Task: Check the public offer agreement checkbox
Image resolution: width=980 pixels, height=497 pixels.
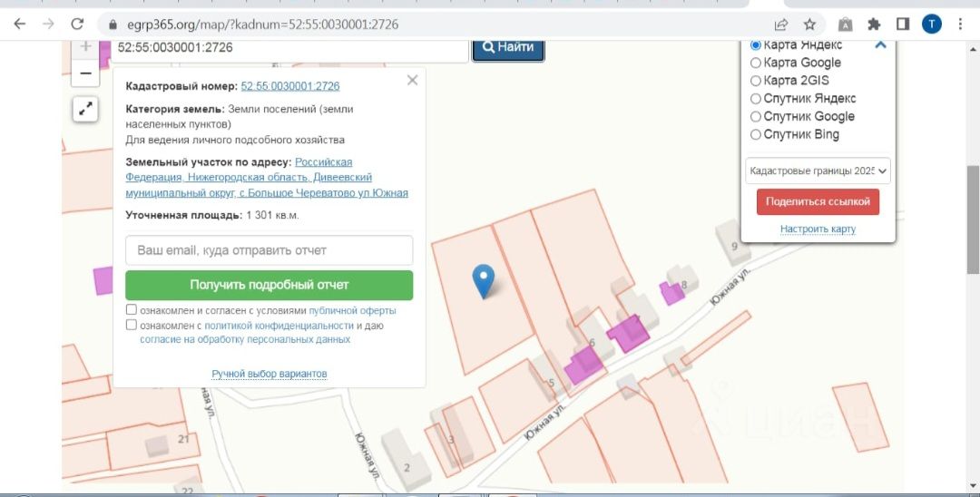Action: coord(132,310)
